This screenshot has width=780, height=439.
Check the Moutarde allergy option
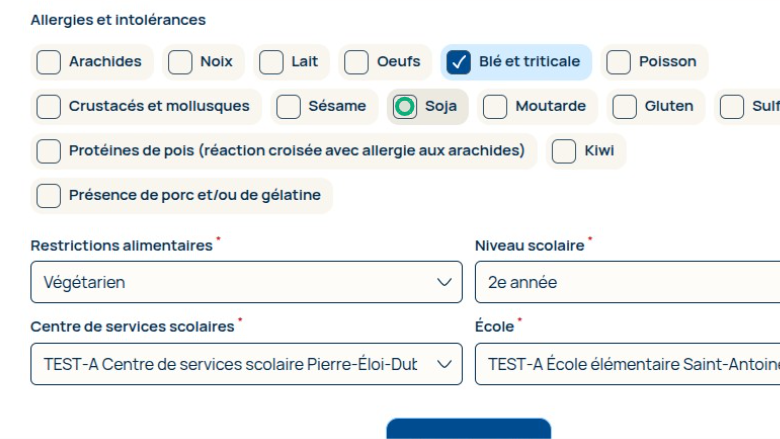(x=495, y=107)
